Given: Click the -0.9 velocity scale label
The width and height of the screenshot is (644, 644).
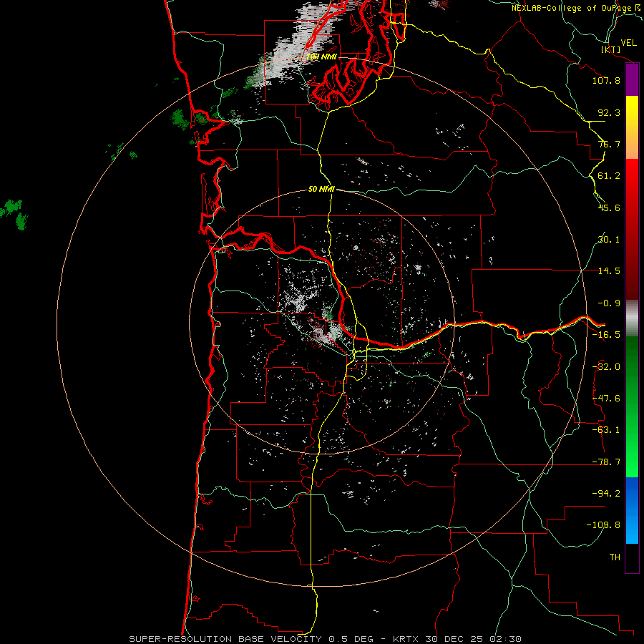Looking at the screenshot, I should pyautogui.click(x=609, y=303).
